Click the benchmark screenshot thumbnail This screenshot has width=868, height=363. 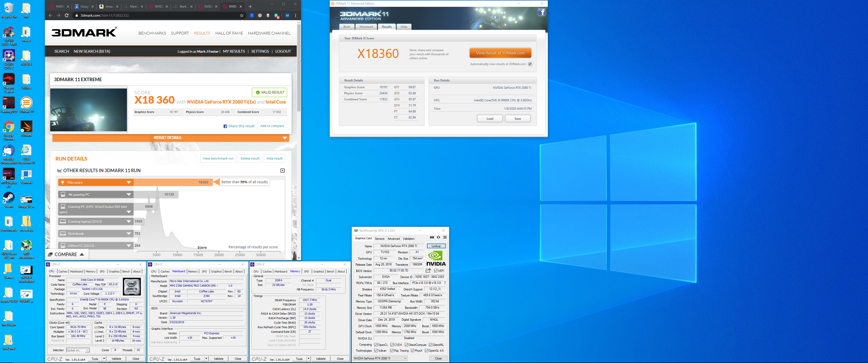click(89, 110)
